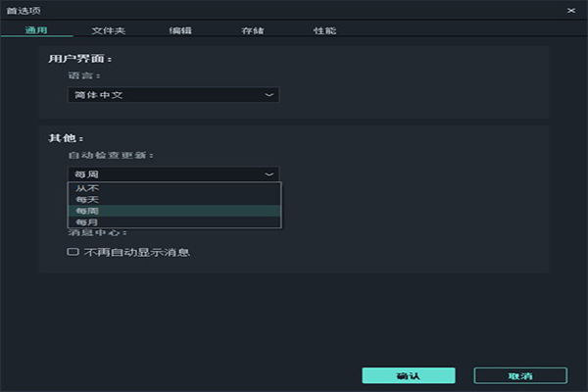588x392 pixels.
Task: Select the 存储 tab
Action: coord(253,31)
